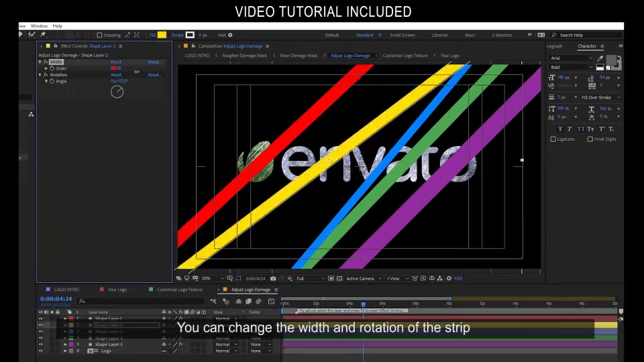Take a snapshot with the camera icon
Image resolution: width=644 pixels, height=362 pixels.
tap(273, 278)
